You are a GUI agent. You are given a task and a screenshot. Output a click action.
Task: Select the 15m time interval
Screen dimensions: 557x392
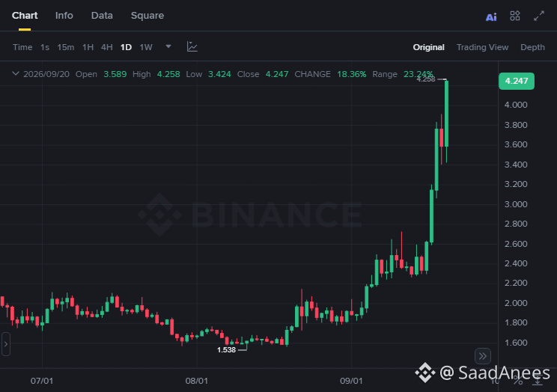pyautogui.click(x=66, y=47)
